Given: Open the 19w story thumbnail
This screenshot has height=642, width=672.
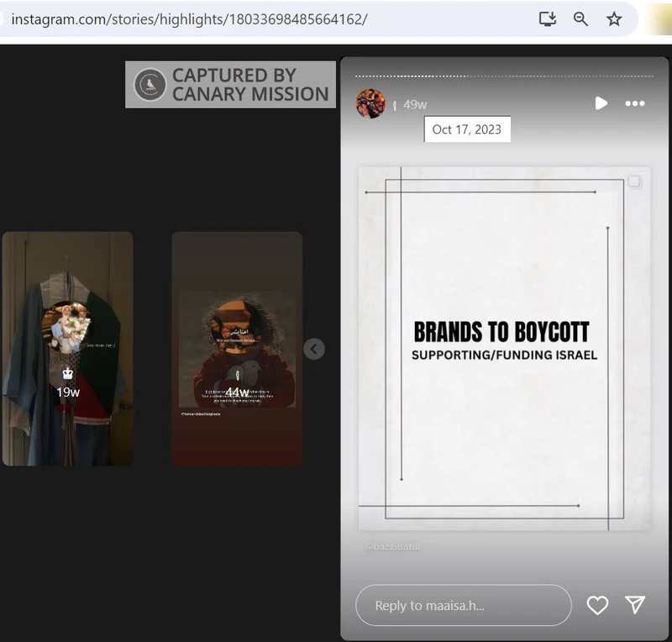Looking at the screenshot, I should 67,349.
